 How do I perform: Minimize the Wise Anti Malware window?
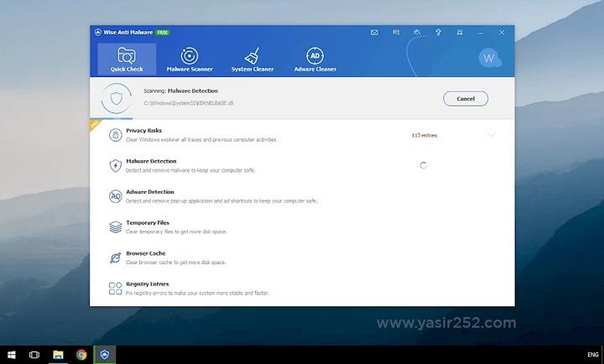(481, 33)
